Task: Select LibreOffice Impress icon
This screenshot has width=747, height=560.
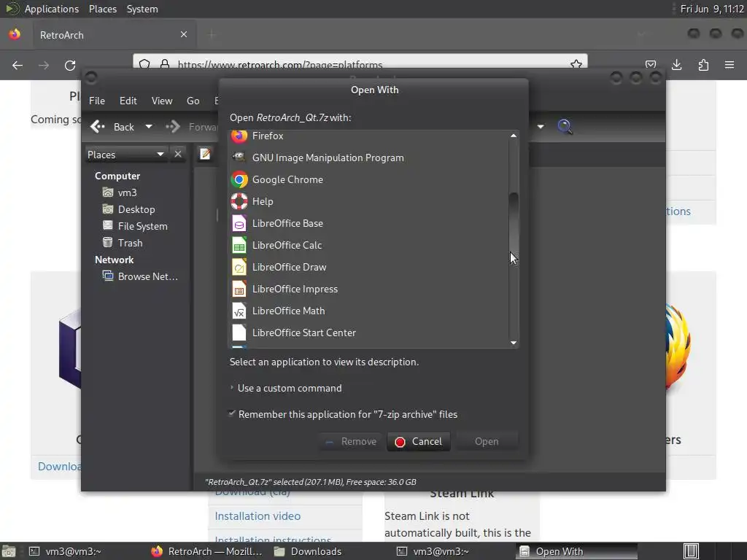Action: tap(239, 289)
